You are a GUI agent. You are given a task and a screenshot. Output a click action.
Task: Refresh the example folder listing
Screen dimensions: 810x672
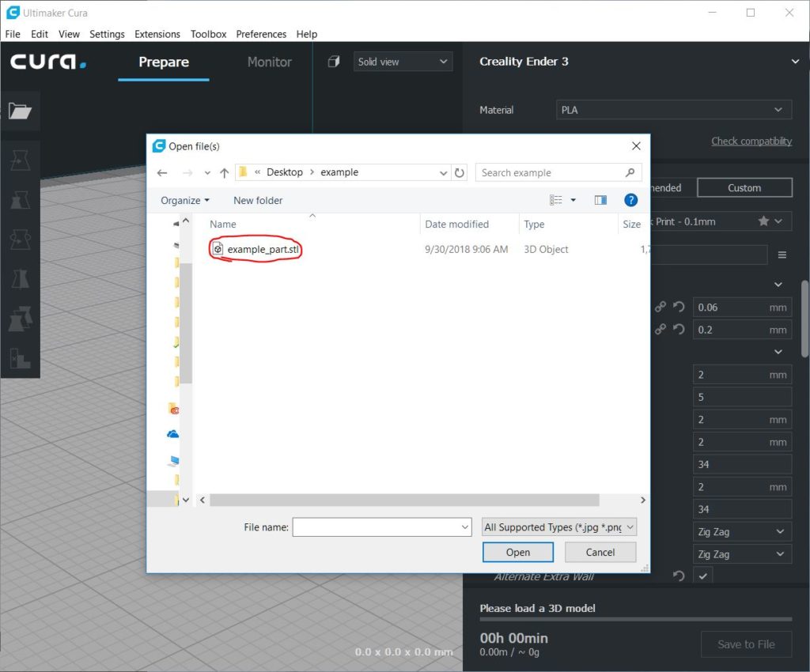coord(460,173)
